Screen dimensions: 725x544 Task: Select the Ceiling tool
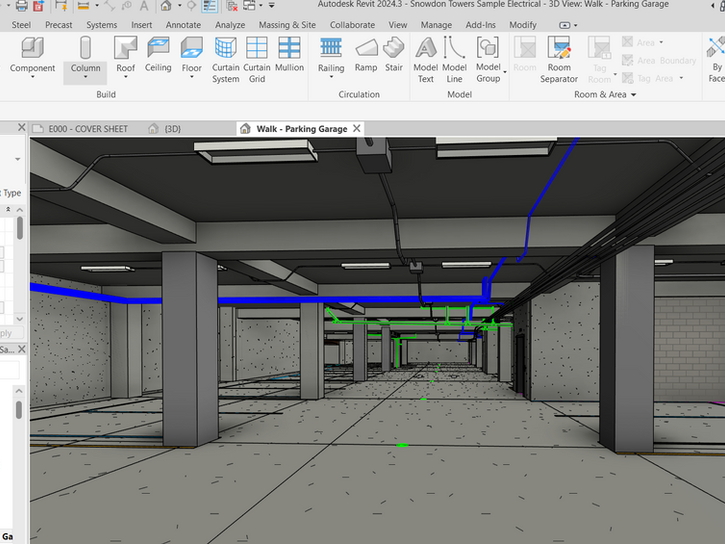point(158,54)
